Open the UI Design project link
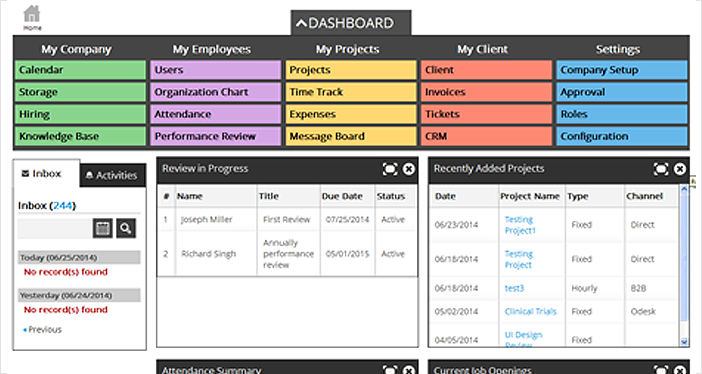Viewport: 702px width, 374px height. pos(523,340)
